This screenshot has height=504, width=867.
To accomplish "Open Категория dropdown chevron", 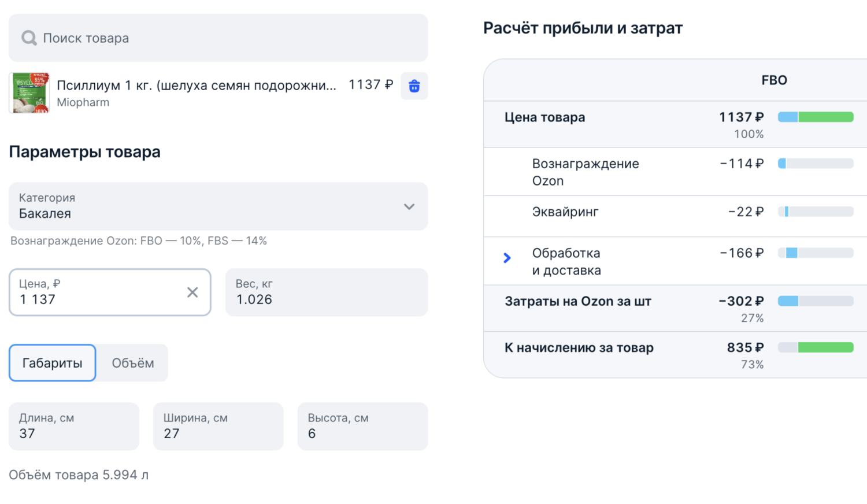I will [x=409, y=207].
